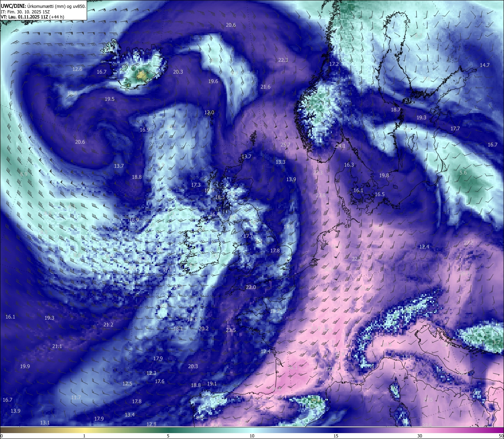Image resolution: width=504 pixels, height=439 pixels.
Task: Click the 18.7 value on the map
Action: click(396, 109)
